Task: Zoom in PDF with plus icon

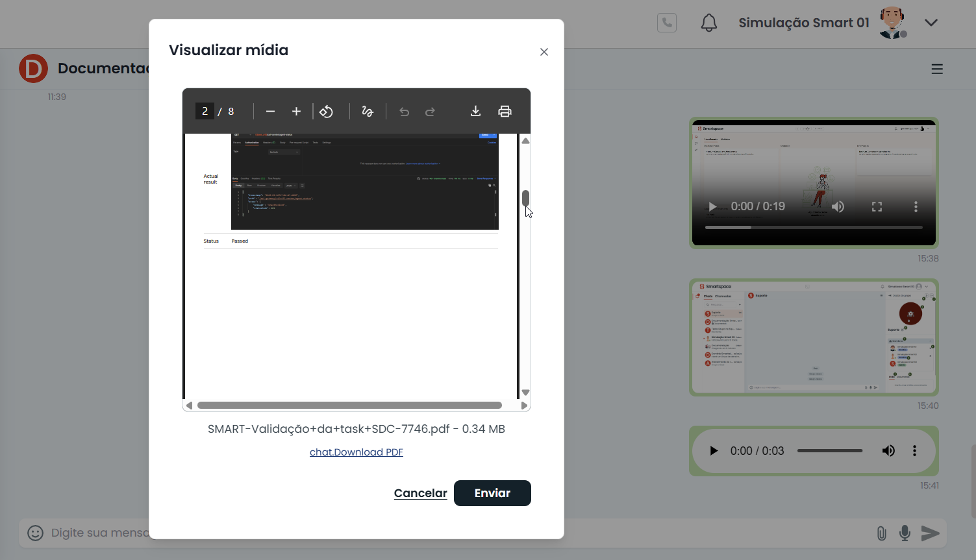Action: point(296,112)
